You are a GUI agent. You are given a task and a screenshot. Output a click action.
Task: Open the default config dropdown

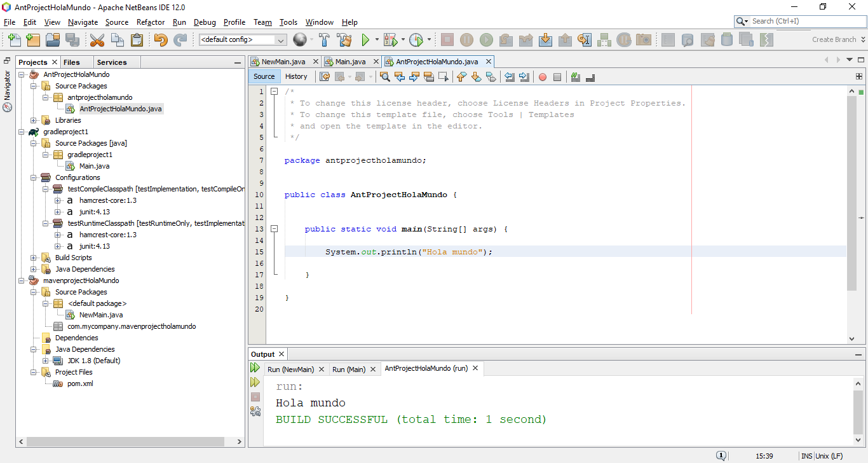click(x=280, y=39)
